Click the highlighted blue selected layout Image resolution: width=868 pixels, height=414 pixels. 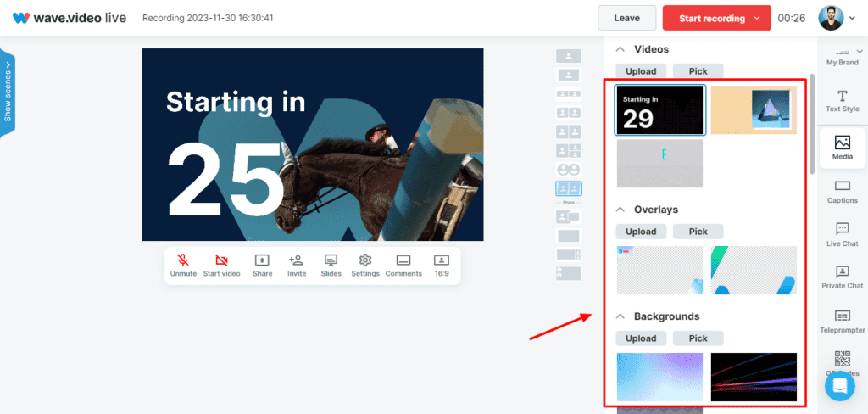(x=569, y=188)
